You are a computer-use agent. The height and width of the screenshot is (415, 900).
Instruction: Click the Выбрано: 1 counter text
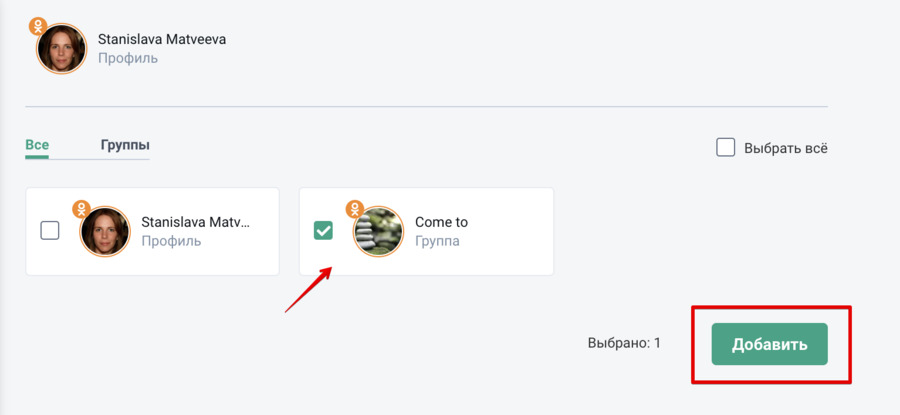tap(624, 344)
